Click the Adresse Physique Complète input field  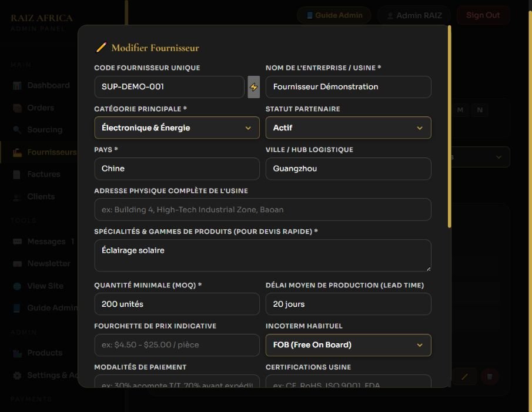point(263,210)
